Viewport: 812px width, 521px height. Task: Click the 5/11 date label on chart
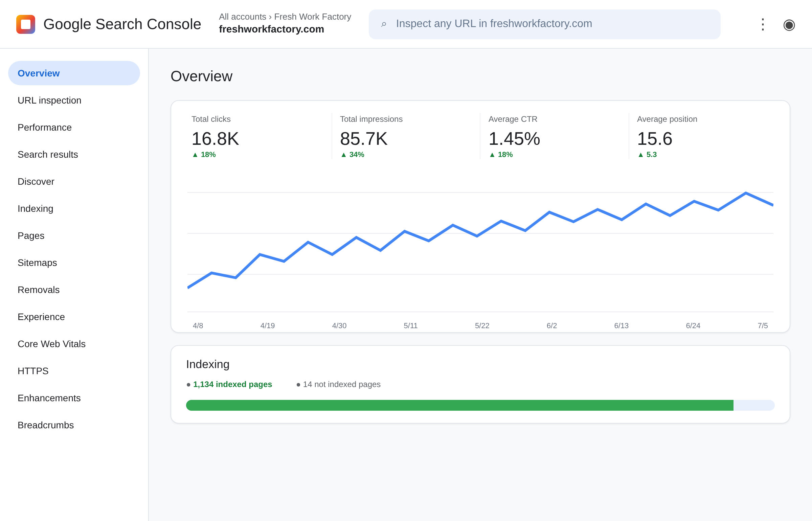(x=410, y=325)
